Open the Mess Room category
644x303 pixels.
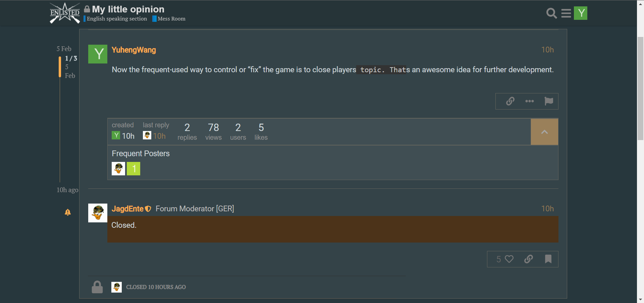pos(169,19)
